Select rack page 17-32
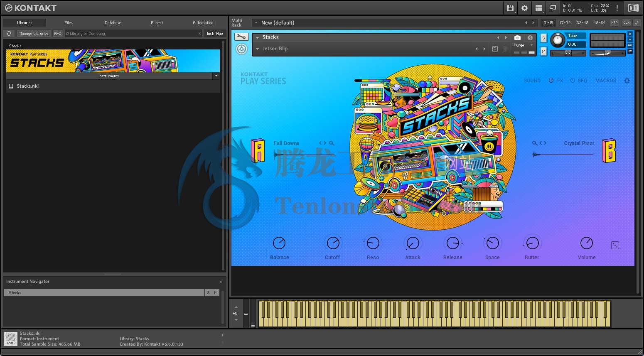This screenshot has height=356, width=644. click(x=565, y=23)
